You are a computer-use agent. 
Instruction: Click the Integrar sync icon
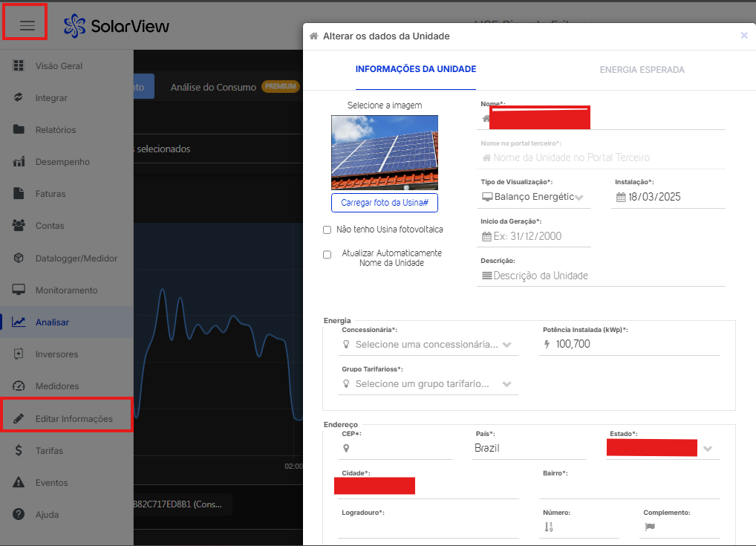pos(19,98)
